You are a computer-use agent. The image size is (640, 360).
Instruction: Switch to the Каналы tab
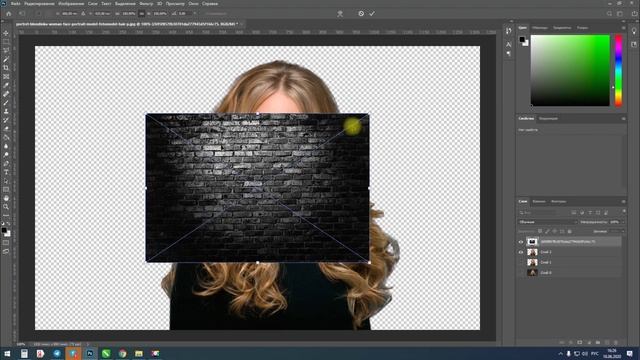(539, 201)
